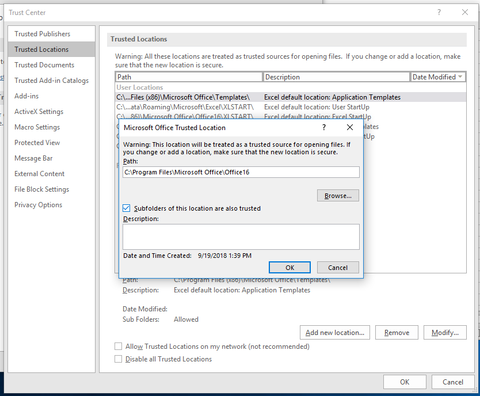Open the Date Modified column dropdown arrow
This screenshot has width=480, height=396.
pos(460,77)
